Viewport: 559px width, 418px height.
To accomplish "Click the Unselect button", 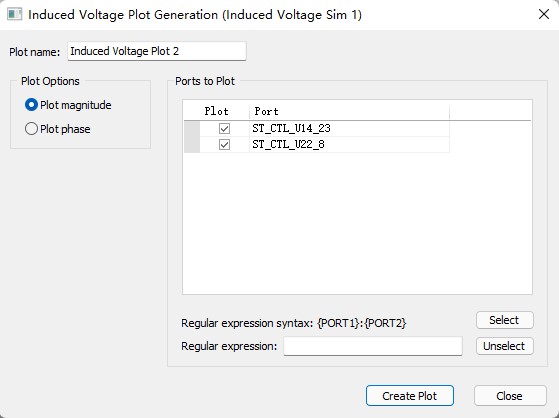I will click(504, 346).
